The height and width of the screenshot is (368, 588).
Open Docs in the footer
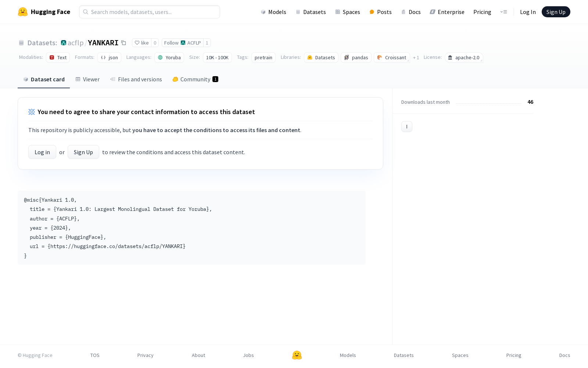pyautogui.click(x=564, y=355)
